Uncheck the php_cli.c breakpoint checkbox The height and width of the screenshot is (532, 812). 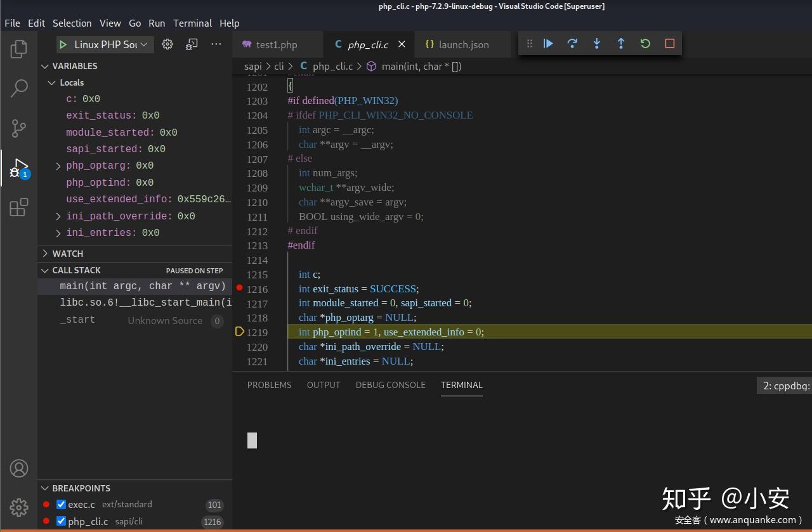62,521
